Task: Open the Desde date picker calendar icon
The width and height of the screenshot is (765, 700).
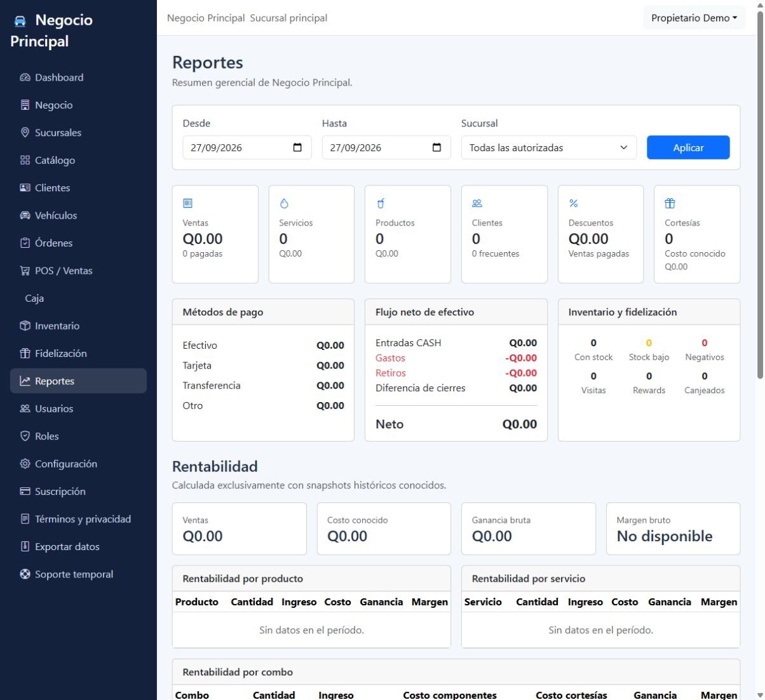Action: 297,147
